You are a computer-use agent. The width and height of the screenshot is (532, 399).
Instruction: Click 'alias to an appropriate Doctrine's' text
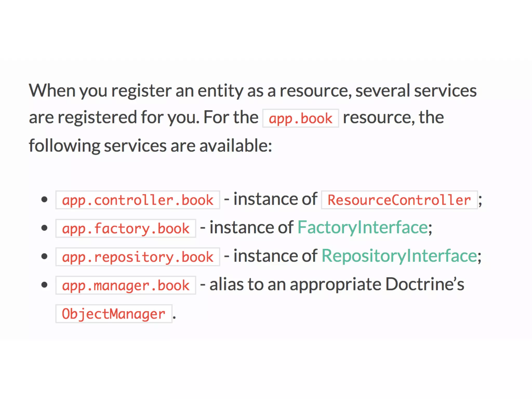tap(337, 284)
